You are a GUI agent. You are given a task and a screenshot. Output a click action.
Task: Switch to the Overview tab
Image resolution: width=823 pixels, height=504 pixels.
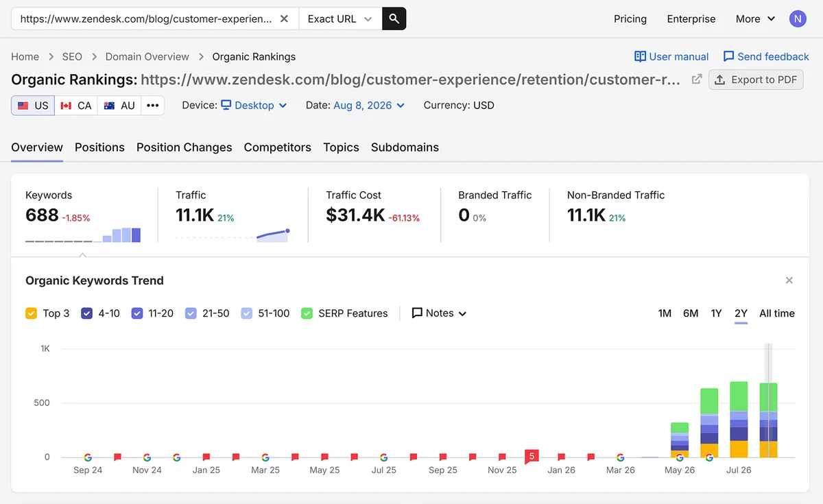(37, 147)
